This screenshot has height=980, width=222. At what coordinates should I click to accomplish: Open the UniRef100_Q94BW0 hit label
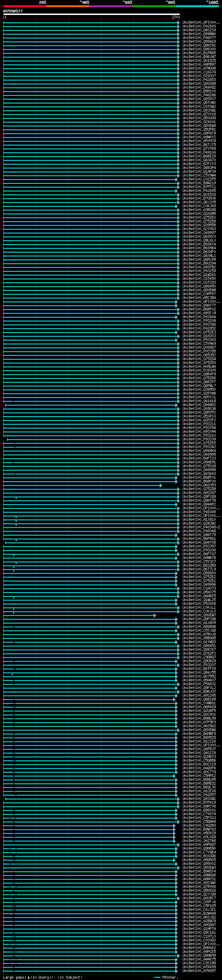pos(199,34)
